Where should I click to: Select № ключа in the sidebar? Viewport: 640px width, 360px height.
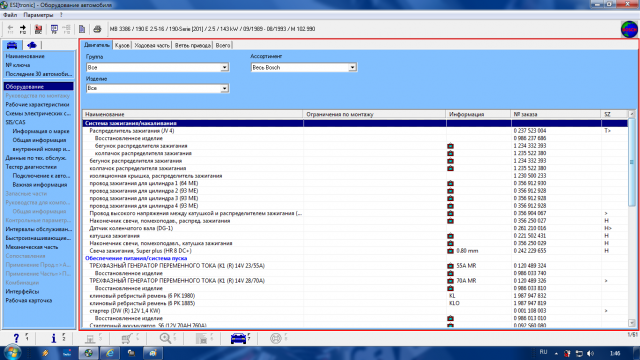(18, 65)
